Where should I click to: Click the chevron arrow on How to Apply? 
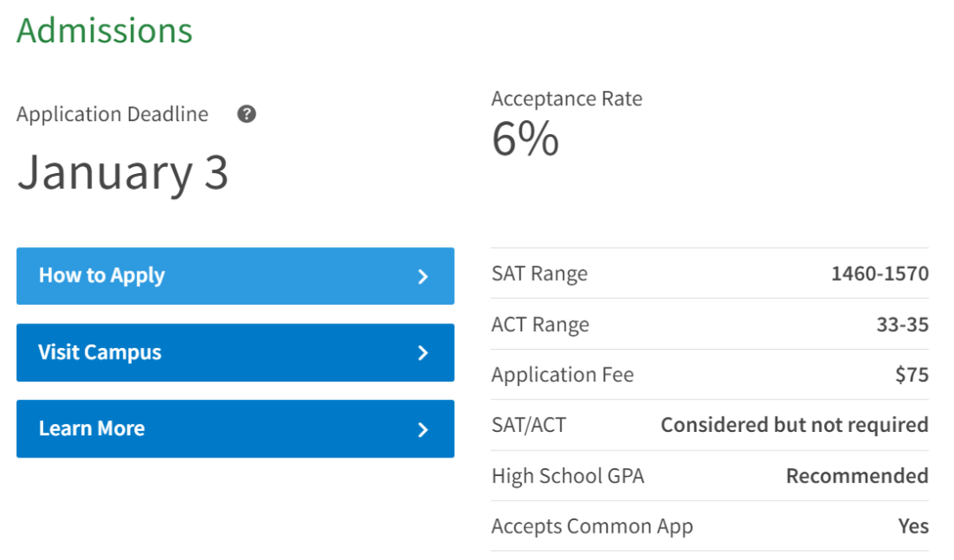tap(423, 277)
